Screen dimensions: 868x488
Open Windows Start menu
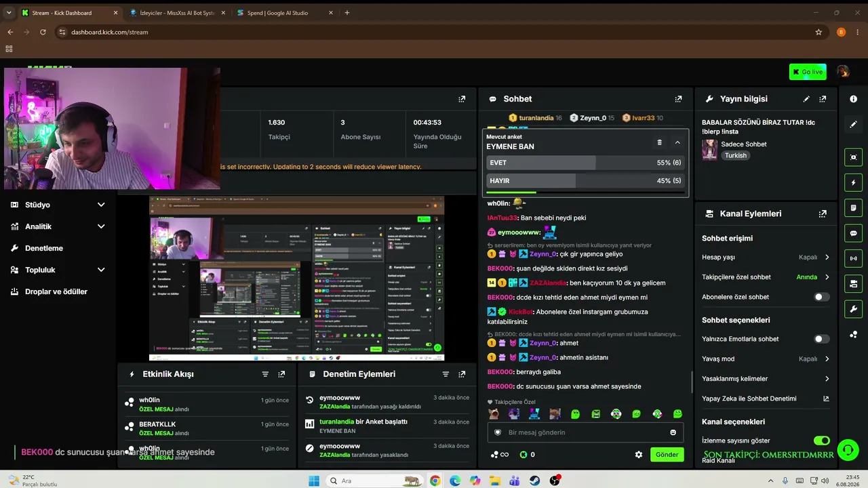tap(314, 481)
